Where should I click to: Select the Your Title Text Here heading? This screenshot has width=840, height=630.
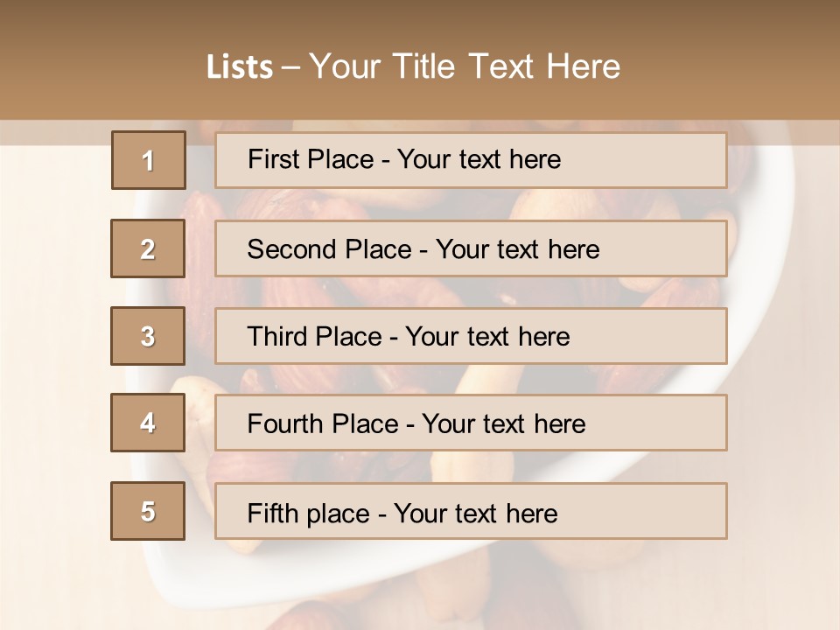click(465, 66)
